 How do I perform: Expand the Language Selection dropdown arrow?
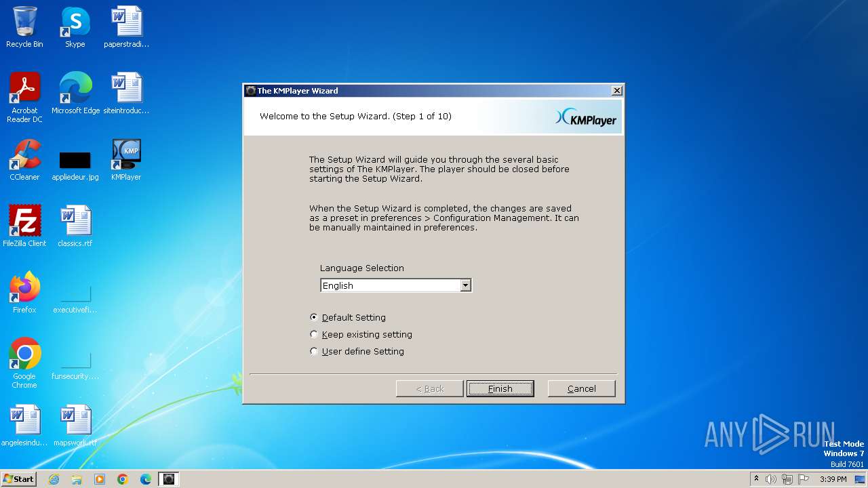point(465,285)
